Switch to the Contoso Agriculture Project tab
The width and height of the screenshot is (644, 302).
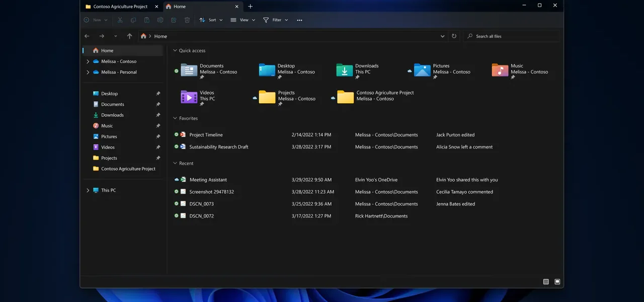120,7
